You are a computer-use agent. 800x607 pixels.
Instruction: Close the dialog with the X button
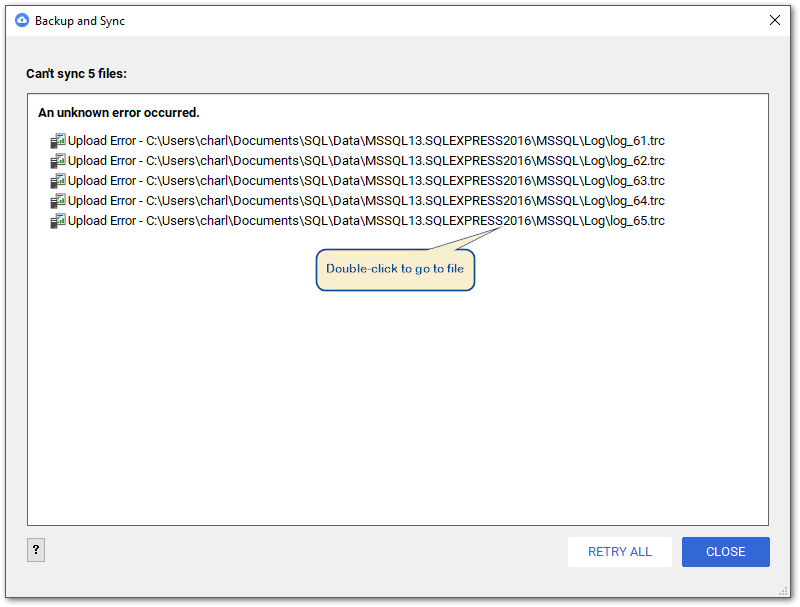(774, 20)
